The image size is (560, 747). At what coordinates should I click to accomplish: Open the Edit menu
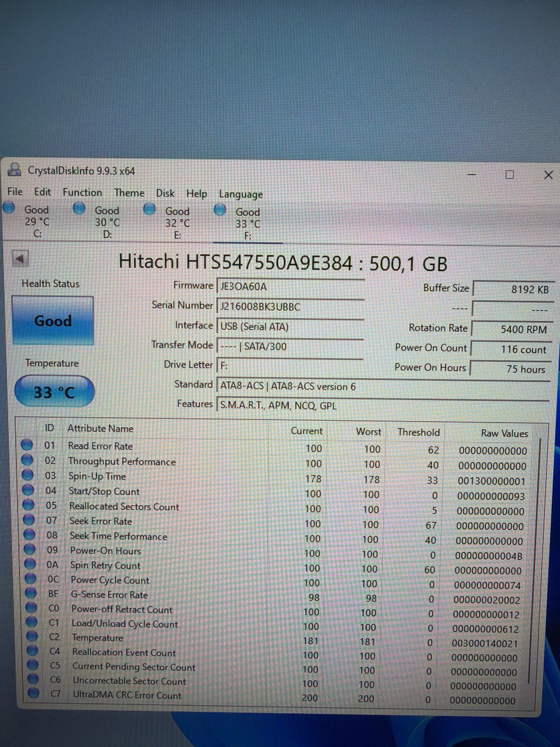click(43, 192)
